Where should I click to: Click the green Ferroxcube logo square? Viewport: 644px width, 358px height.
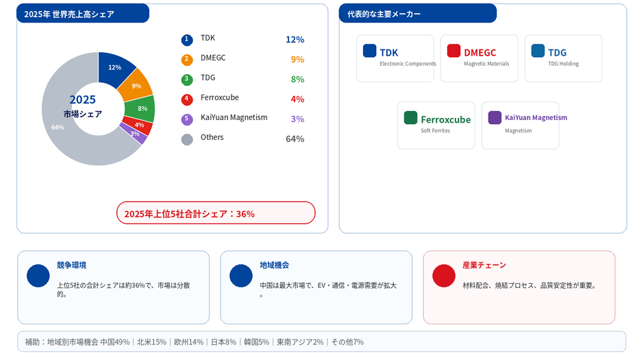point(410,117)
